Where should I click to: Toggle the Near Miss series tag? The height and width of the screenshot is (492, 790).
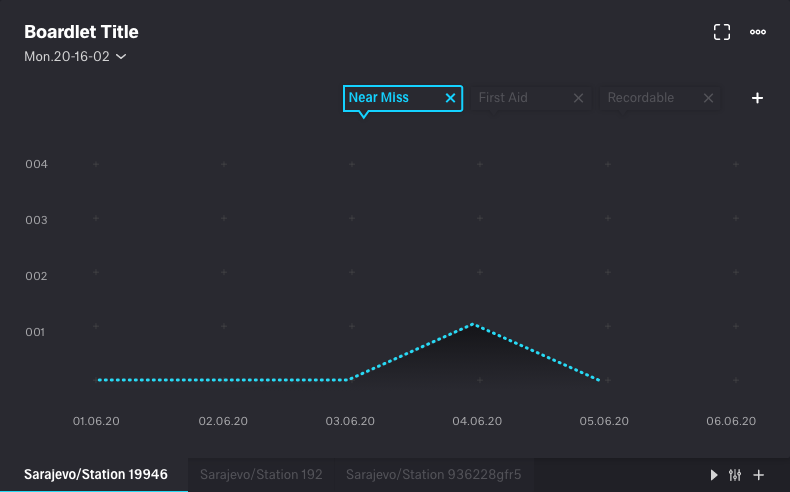coord(392,98)
